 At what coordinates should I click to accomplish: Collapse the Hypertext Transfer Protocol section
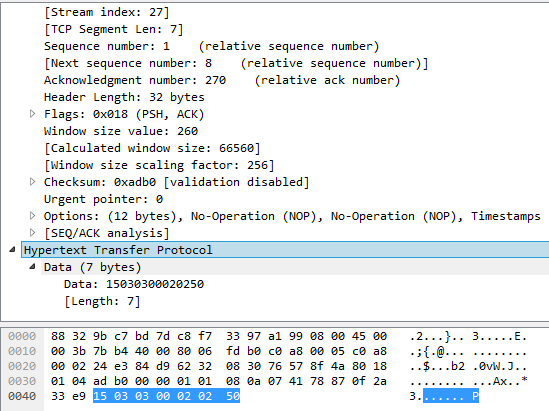pyautogui.click(x=12, y=250)
